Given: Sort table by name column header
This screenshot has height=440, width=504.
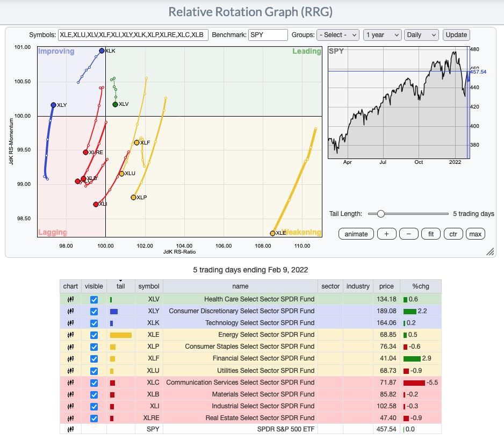Looking at the screenshot, I should 240,286.
